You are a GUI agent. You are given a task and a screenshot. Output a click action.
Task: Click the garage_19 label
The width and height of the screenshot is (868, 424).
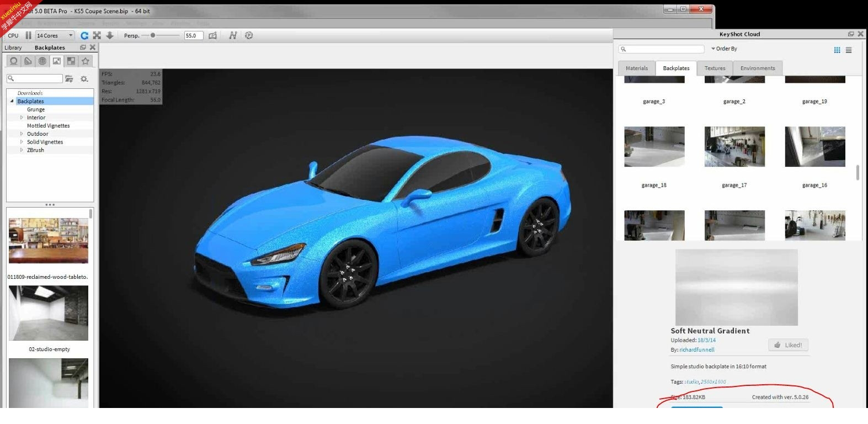coord(814,102)
